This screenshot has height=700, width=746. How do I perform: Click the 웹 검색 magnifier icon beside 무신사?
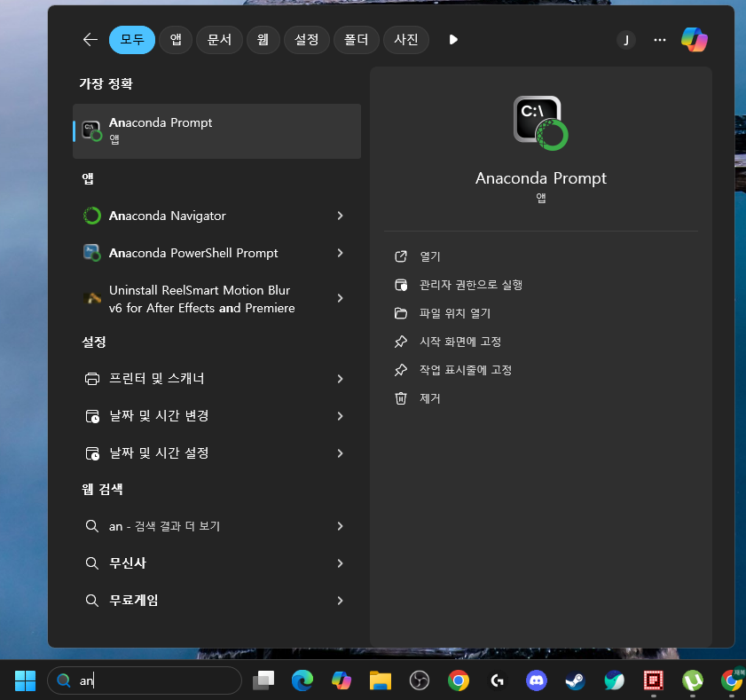click(x=92, y=563)
